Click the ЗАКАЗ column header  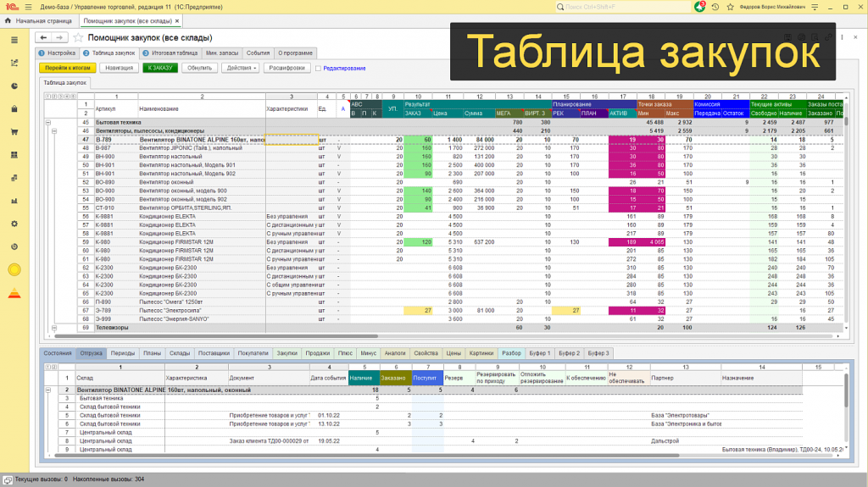417,113
